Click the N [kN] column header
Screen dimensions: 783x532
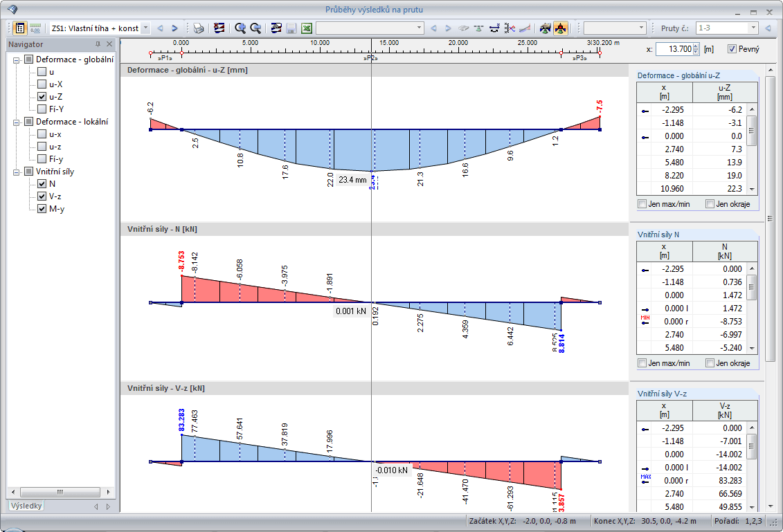pyautogui.click(x=725, y=251)
